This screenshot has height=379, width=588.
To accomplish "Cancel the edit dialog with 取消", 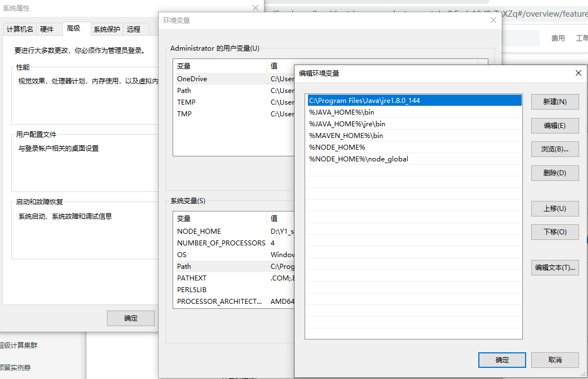I will tap(555, 360).
